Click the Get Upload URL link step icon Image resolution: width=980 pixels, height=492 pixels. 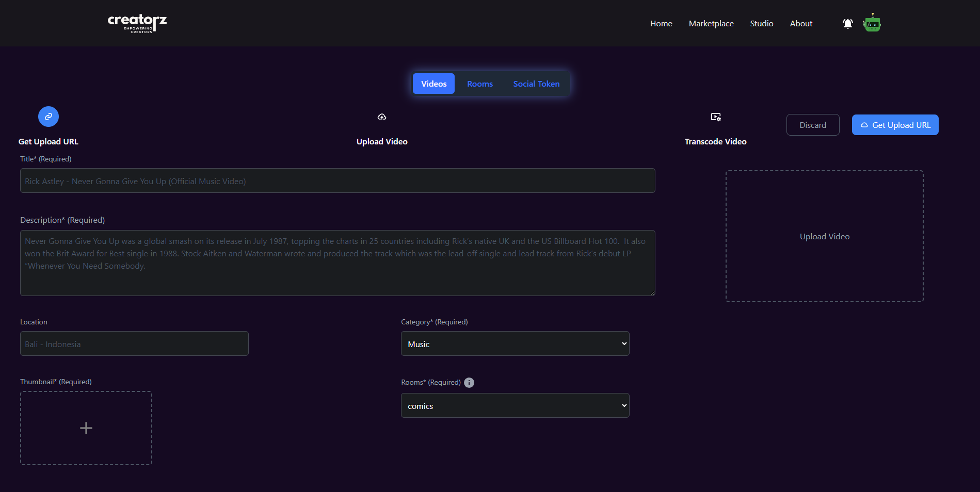(x=49, y=117)
